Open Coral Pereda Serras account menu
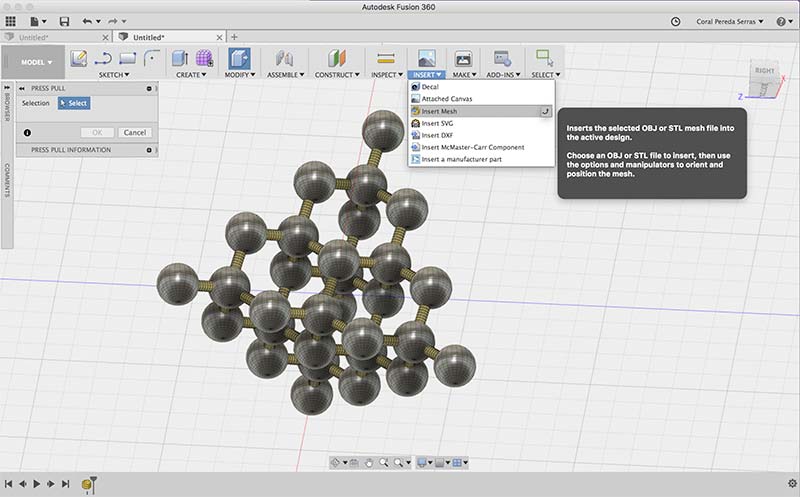Screen dimensions: 800x497 [x=730, y=21]
